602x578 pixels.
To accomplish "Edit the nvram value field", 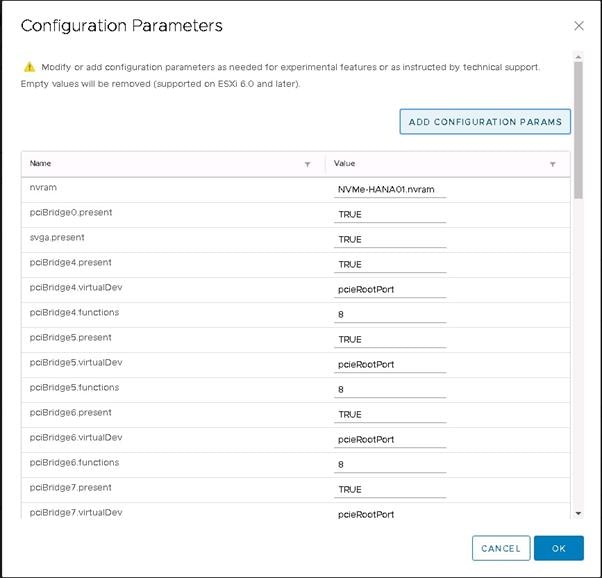I will pyautogui.click(x=390, y=190).
